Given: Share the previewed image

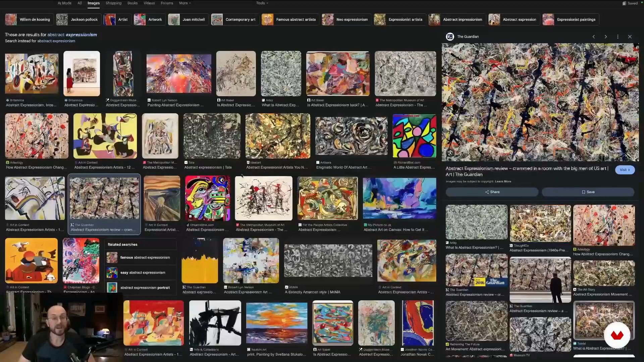Looking at the screenshot, I should [492, 192].
